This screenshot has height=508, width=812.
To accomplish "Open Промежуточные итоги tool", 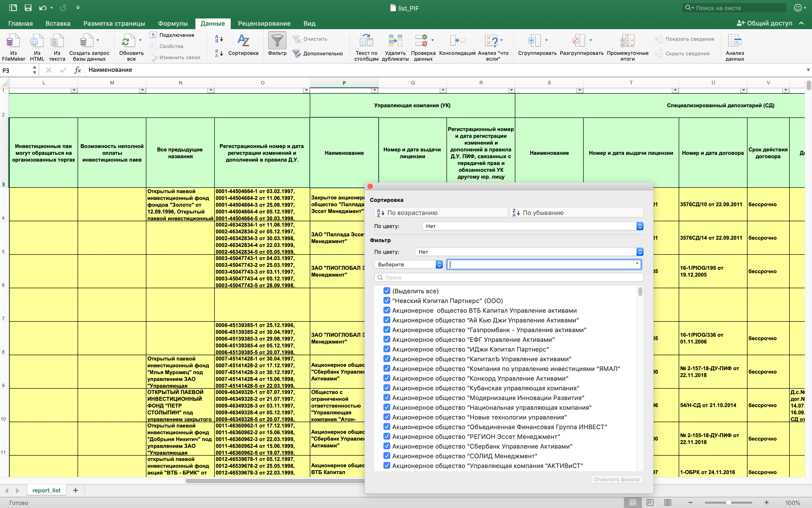I will coord(627,47).
